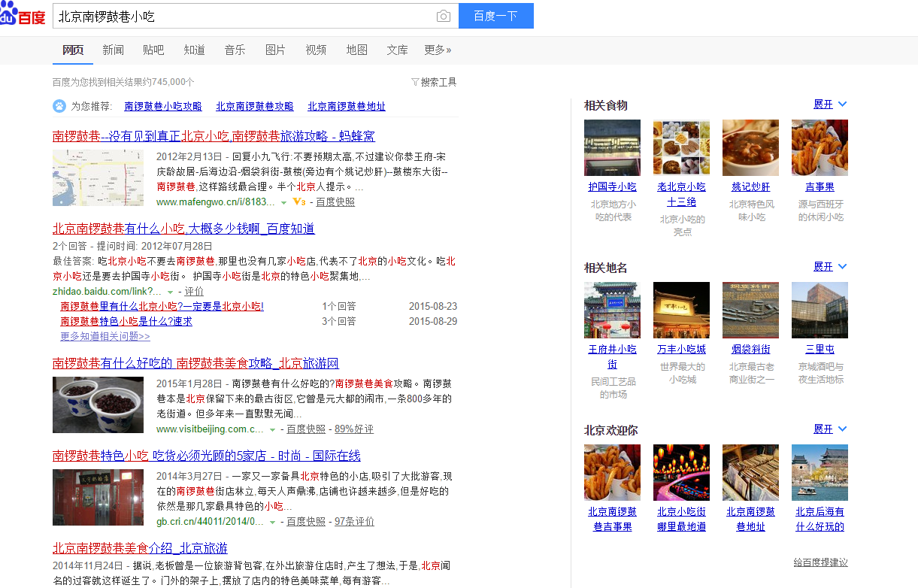Screen dimensions: 918x588
Task: Click the 王府井小吃街 thumbnail image
Action: 611,310
